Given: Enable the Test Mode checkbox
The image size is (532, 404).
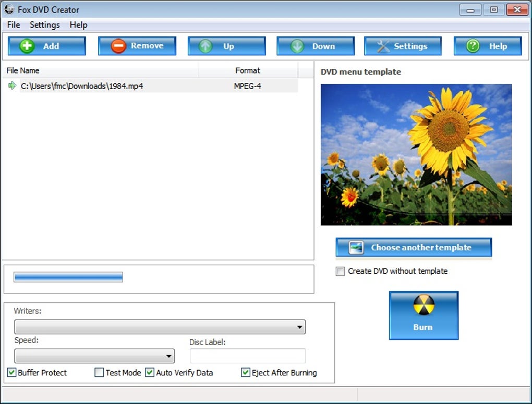Looking at the screenshot, I should click(99, 372).
